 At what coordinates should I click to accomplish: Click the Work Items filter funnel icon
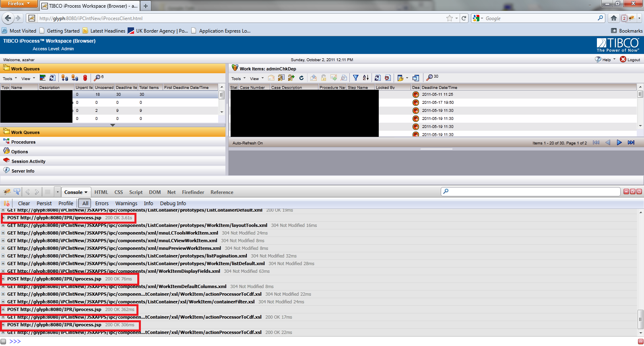(x=356, y=78)
